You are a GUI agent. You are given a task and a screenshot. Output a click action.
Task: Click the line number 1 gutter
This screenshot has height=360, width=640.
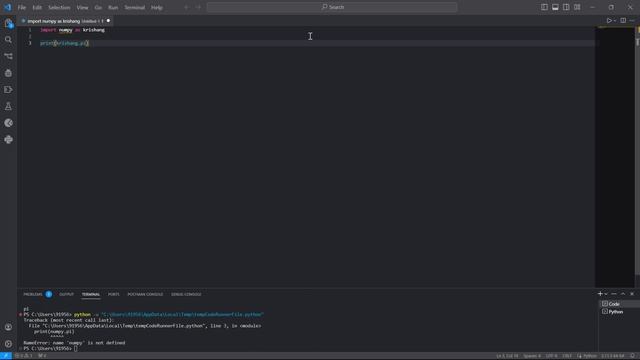pos(29,30)
